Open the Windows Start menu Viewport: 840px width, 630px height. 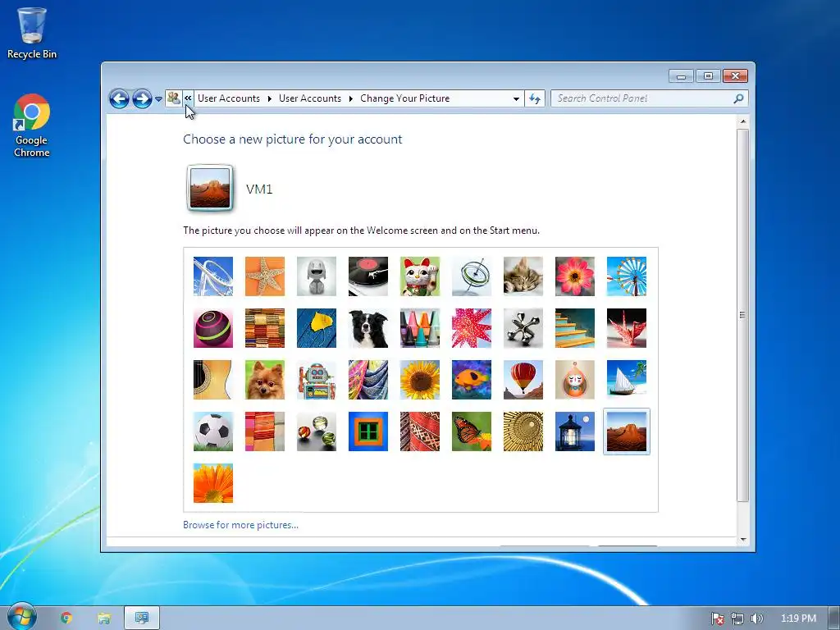pyautogui.click(x=21, y=617)
